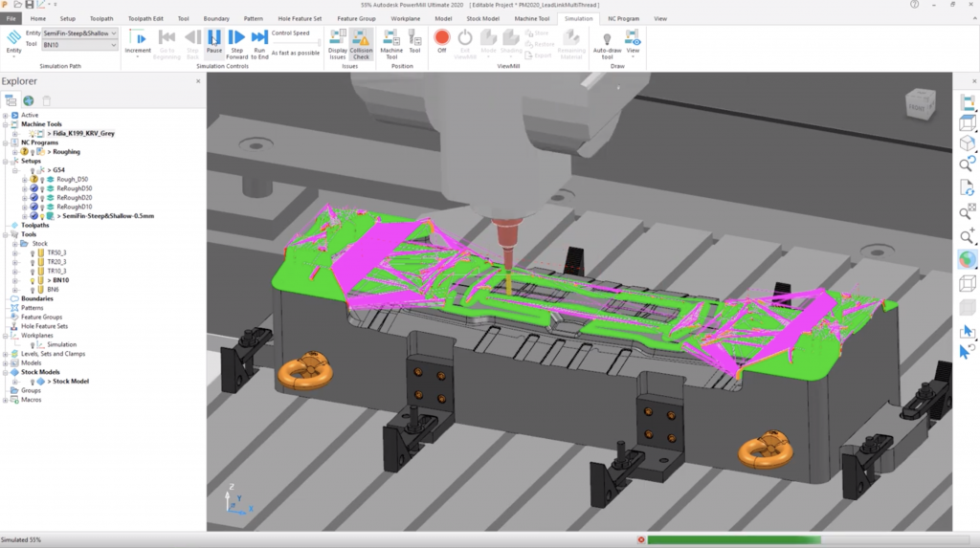Click the wireframe box icon in right toolbar
980x548 pixels.
point(968,283)
